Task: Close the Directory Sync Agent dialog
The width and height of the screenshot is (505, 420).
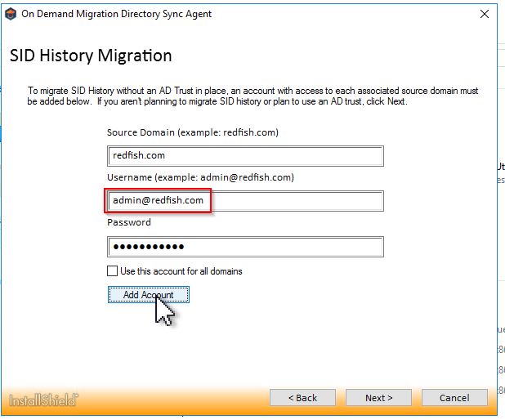Action: click(x=485, y=14)
